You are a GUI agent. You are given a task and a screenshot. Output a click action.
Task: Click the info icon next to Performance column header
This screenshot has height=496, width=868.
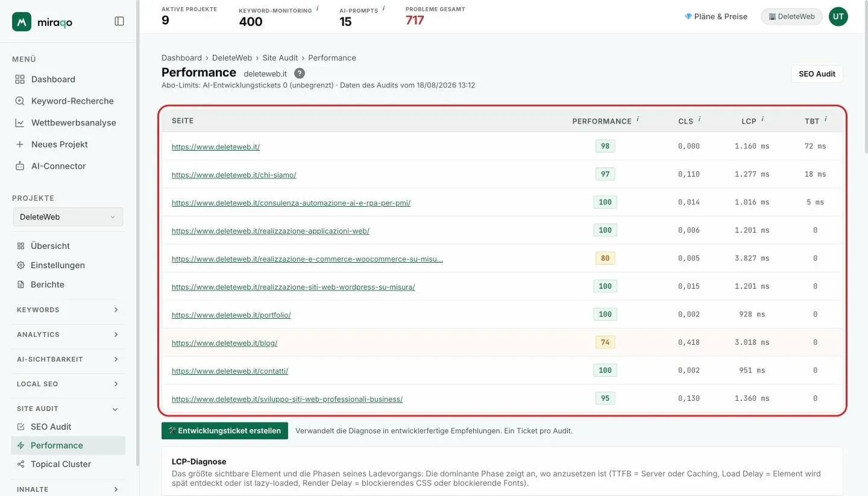coord(638,119)
